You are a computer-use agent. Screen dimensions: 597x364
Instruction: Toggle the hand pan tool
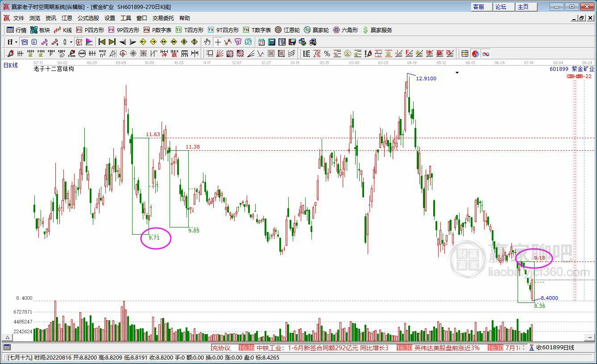(x=207, y=42)
